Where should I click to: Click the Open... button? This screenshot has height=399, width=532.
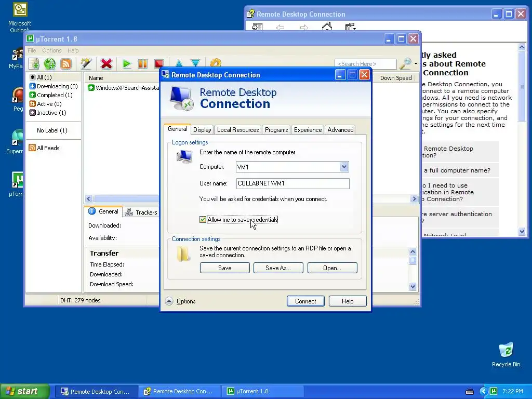[x=332, y=268]
